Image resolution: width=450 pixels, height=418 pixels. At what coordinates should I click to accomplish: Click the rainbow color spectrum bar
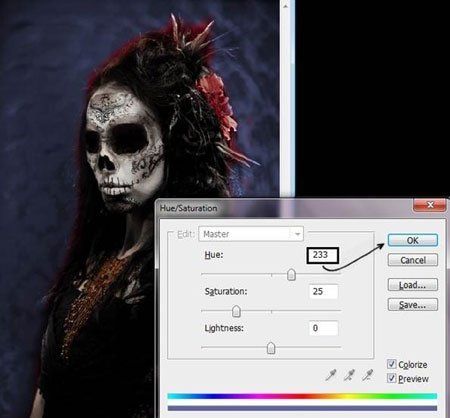click(x=302, y=396)
